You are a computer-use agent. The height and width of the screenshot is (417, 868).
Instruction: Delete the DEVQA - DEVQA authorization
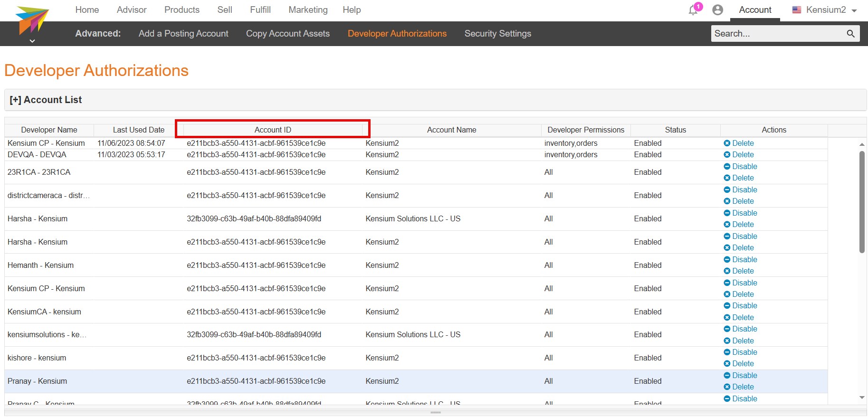coord(739,155)
